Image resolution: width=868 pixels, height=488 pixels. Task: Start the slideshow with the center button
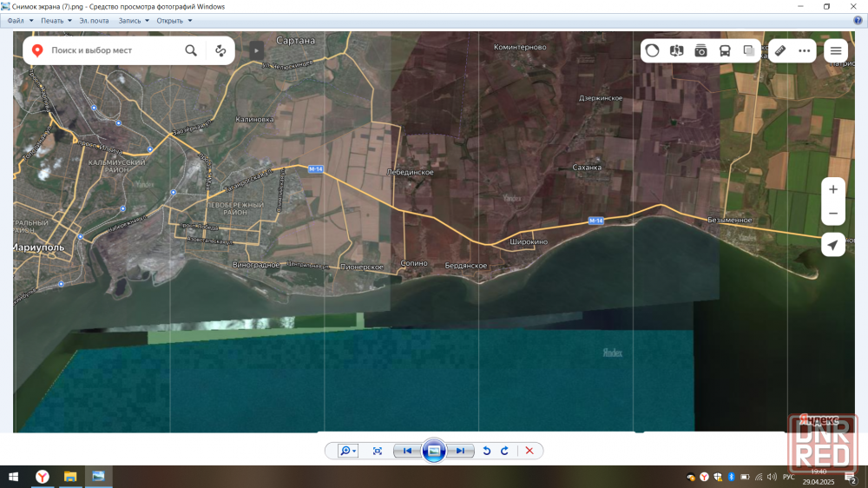pos(434,451)
